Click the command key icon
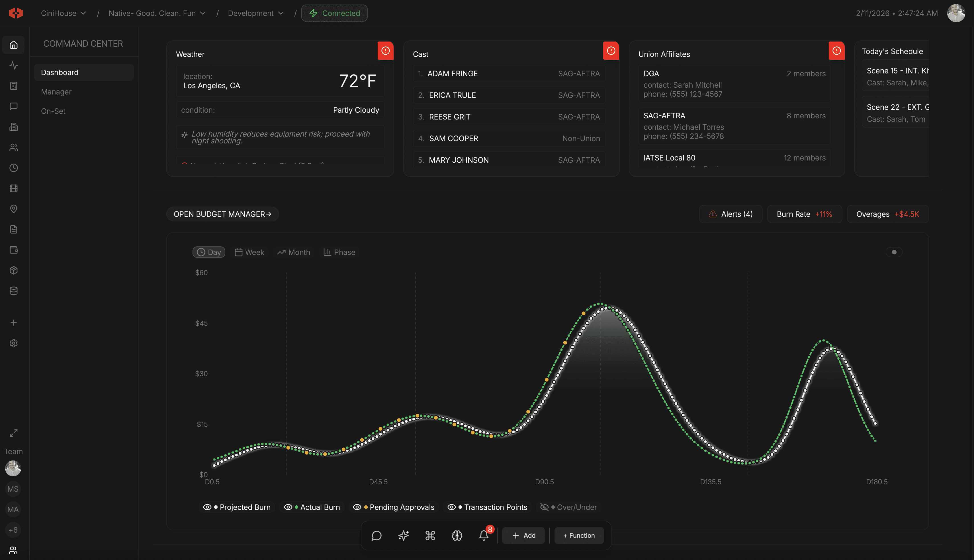This screenshot has width=974, height=560. [430, 535]
